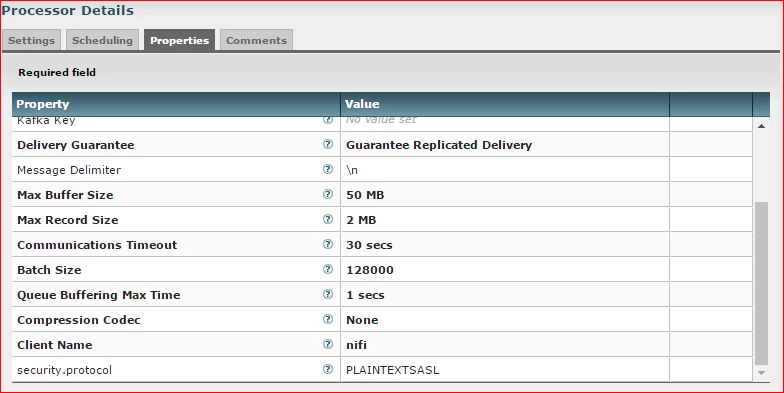Click the \n delimiter value
The image size is (784, 393).
coord(352,170)
